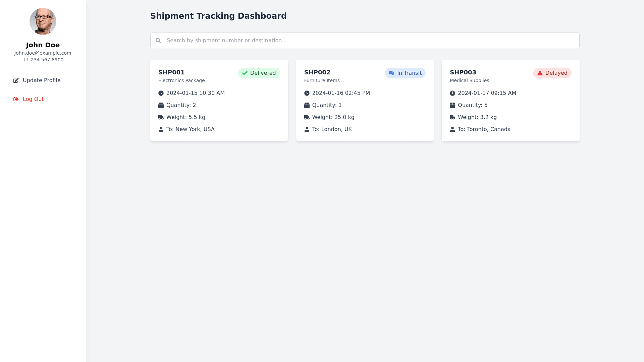The height and width of the screenshot is (362, 644).
Task: Click the checkmark in Delivered badge
Action: point(245,73)
